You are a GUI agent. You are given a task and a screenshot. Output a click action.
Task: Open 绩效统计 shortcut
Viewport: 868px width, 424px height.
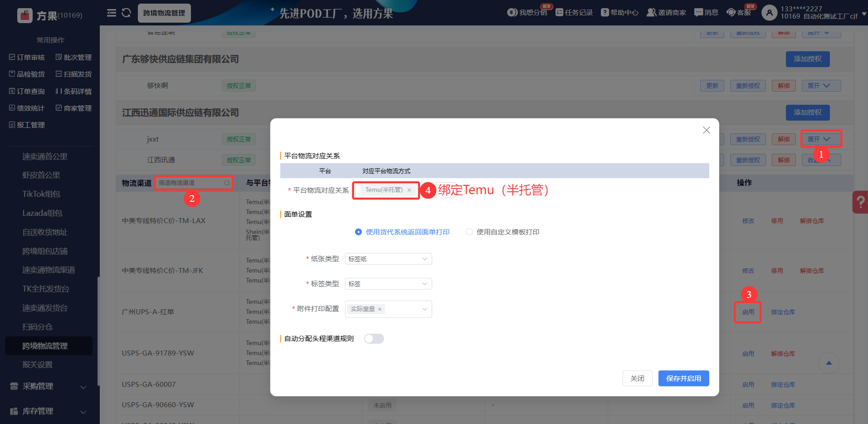(27, 108)
